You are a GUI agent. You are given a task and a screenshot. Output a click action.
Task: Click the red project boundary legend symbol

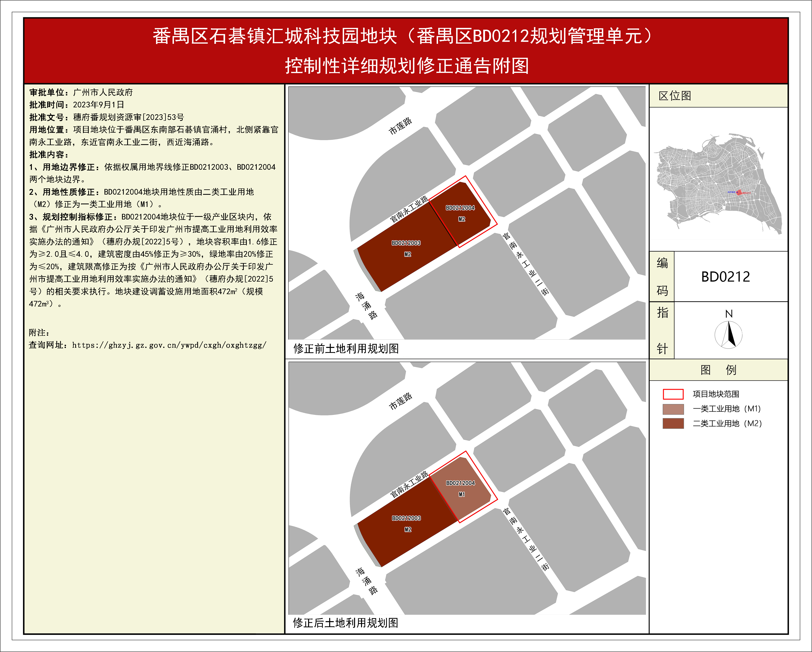(673, 394)
